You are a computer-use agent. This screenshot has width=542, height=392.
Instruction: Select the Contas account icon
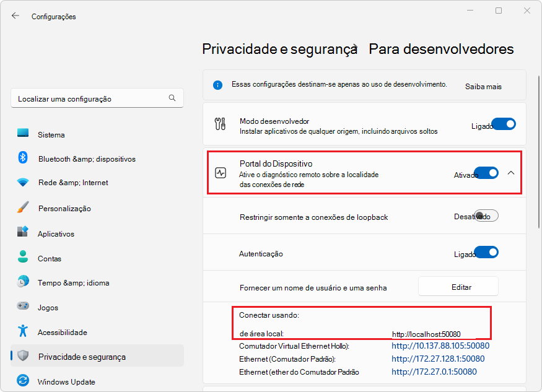(24, 258)
